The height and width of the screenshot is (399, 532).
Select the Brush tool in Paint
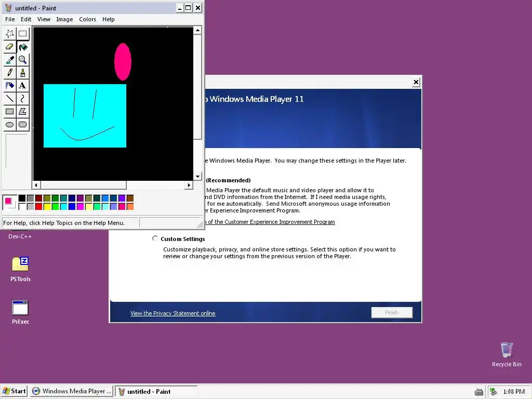coord(23,73)
